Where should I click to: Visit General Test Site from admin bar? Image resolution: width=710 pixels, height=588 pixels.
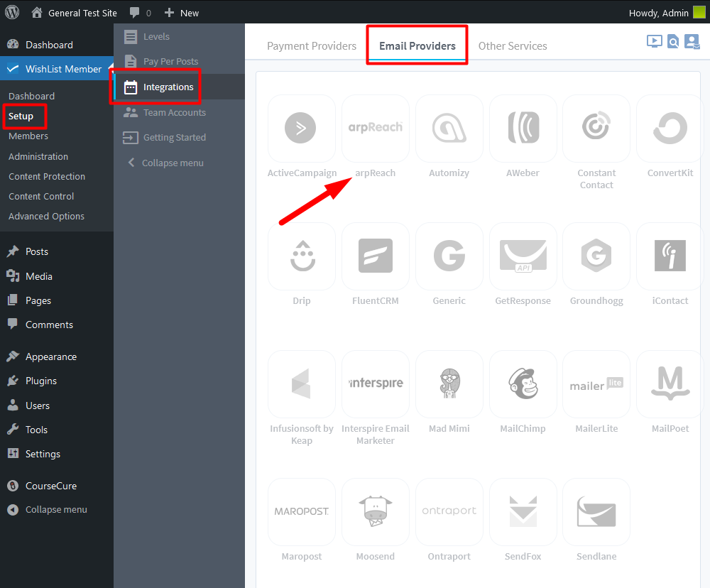tap(75, 13)
